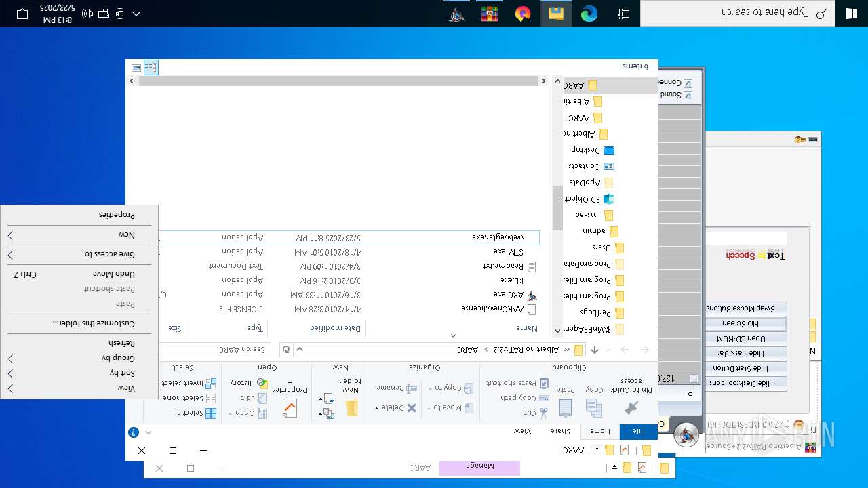Open Sort by in the context menu

pyautogui.click(x=79, y=373)
